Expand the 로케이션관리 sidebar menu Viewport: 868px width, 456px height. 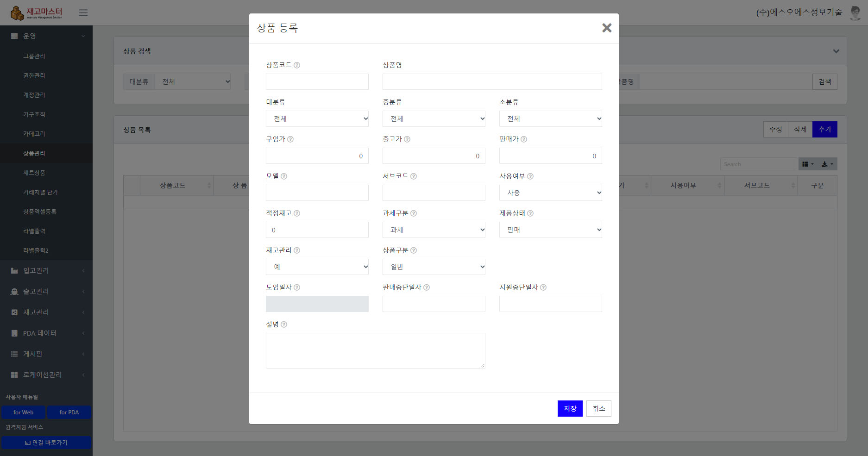coord(46,375)
